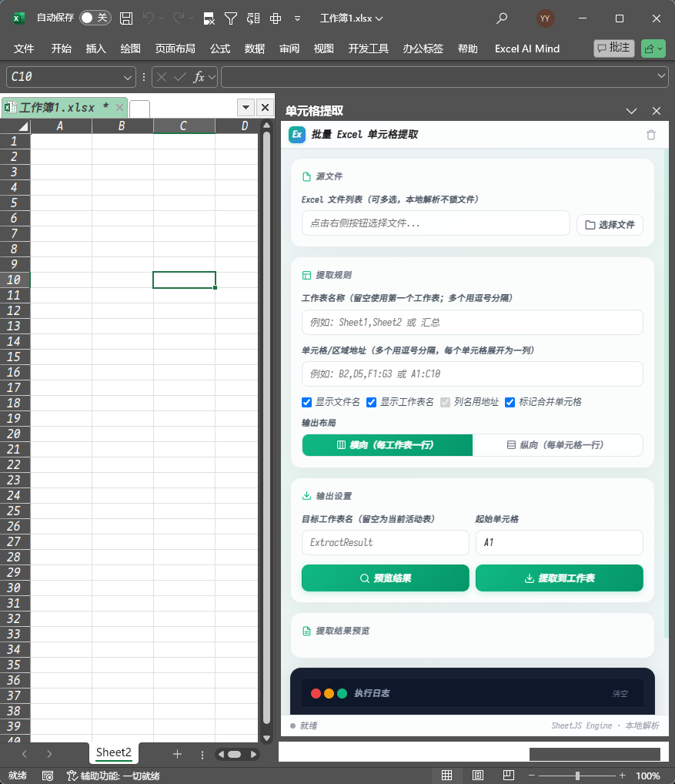Open the 插入 ribbon tab

point(96,49)
